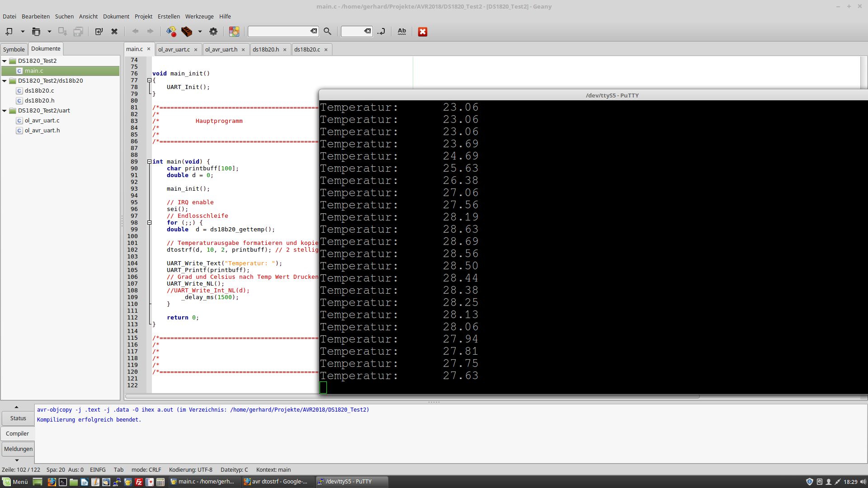The width and height of the screenshot is (868, 488).
Task: Collapse the DS1820_Test2/ds18b20 folder
Action: [x=5, y=80]
